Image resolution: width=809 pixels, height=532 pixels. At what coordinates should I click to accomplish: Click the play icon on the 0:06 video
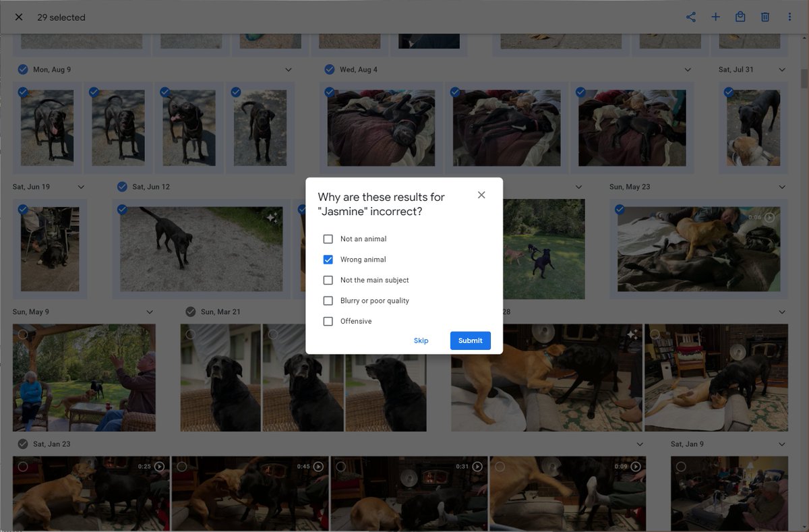770,217
